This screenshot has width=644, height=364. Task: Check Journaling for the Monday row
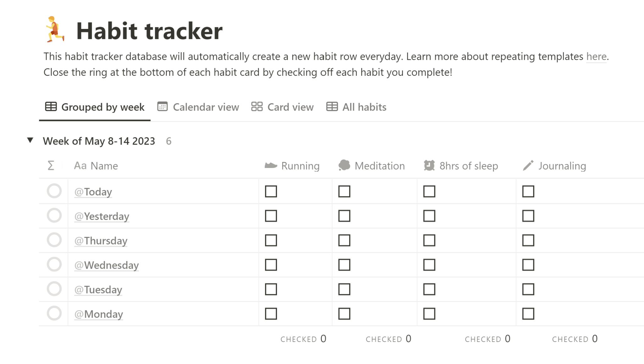(x=528, y=314)
